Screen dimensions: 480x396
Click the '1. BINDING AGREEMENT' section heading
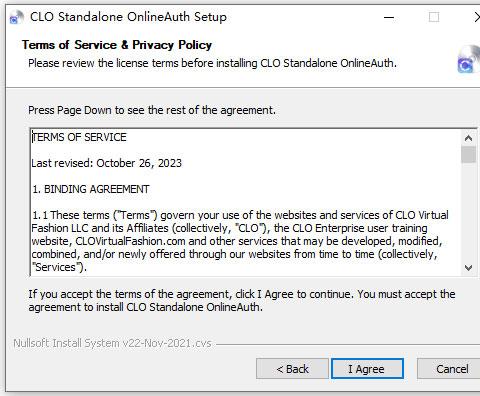tap(91, 189)
